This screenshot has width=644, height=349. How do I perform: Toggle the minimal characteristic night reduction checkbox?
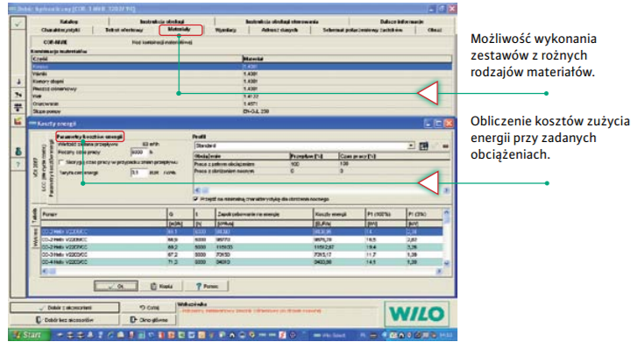point(196,199)
